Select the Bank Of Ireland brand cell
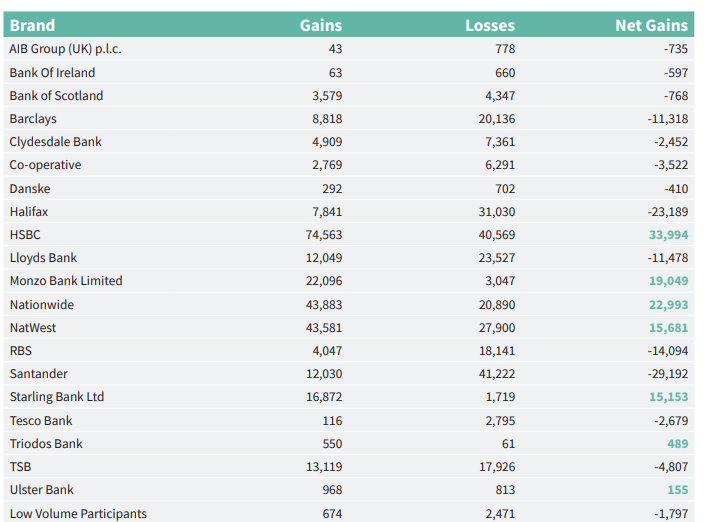 point(52,72)
